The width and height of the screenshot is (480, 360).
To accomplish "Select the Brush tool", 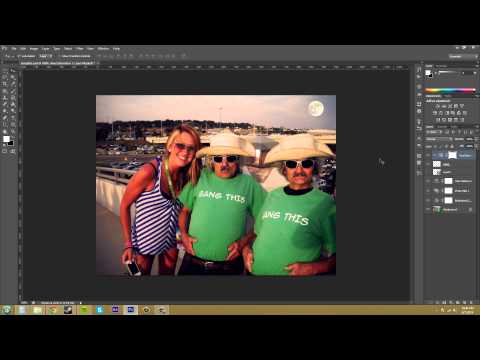I will [x=13, y=91].
